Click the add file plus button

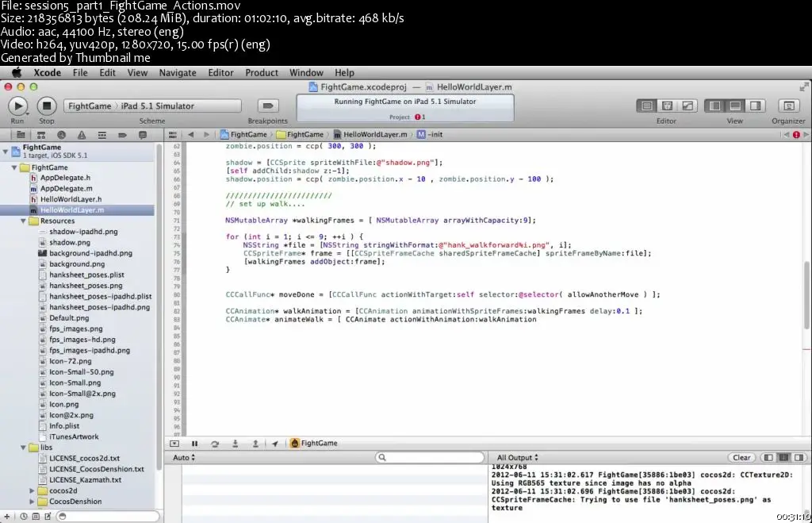click(6, 517)
